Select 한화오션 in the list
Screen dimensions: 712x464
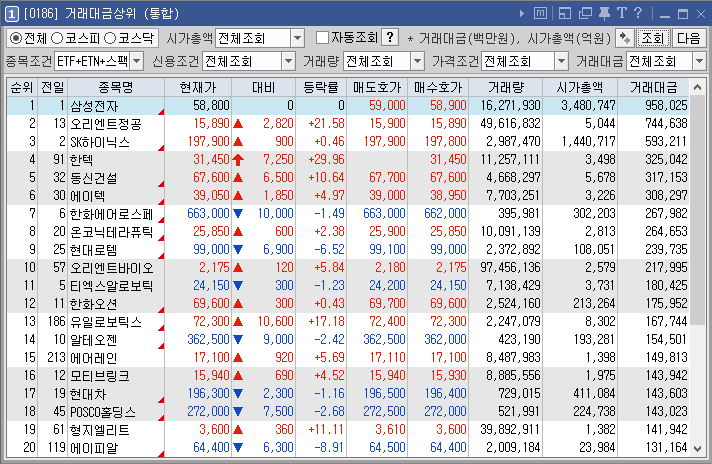(94, 304)
